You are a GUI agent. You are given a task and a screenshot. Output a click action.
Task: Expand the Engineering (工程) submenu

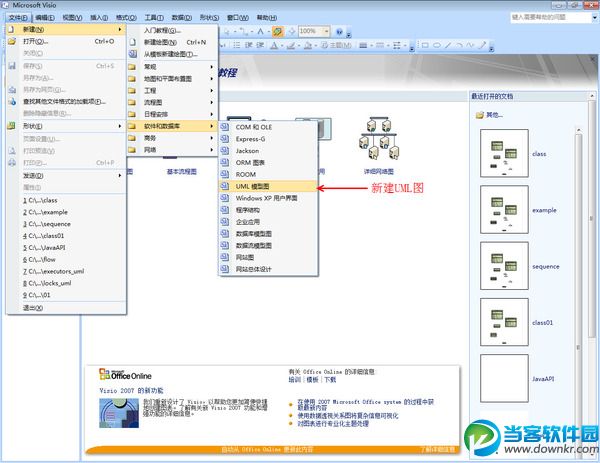tap(173, 90)
